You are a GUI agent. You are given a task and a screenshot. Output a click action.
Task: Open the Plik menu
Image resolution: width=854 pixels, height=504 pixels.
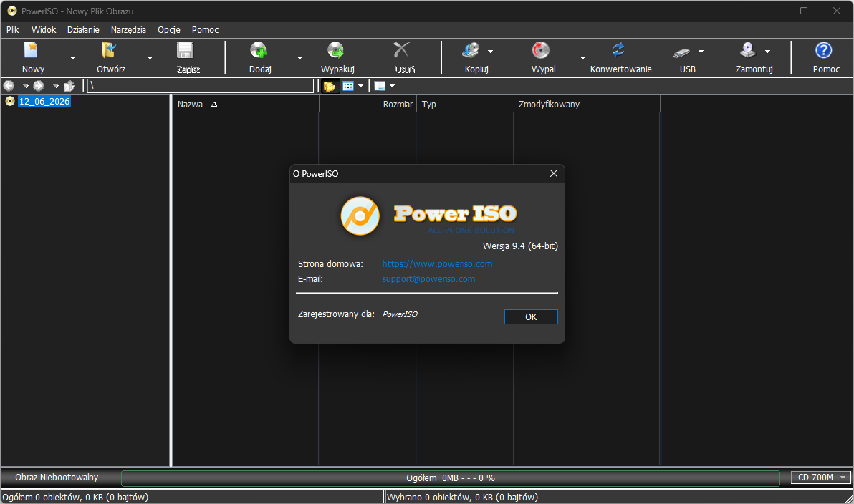(x=12, y=30)
